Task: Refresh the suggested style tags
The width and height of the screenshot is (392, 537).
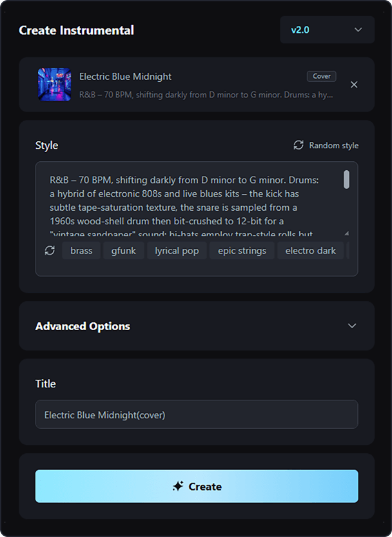Action: pos(50,251)
